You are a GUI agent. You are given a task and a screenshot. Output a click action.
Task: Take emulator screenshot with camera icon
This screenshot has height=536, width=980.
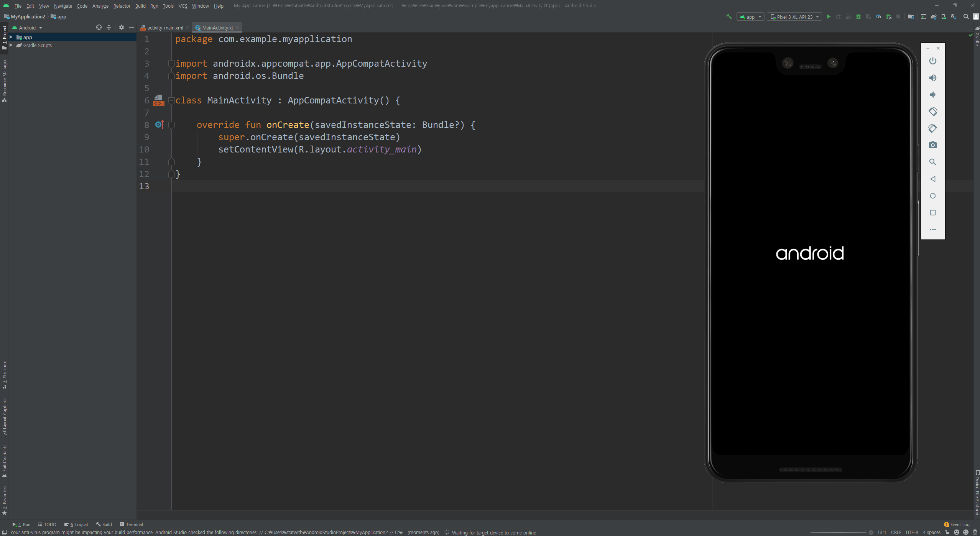click(x=933, y=145)
